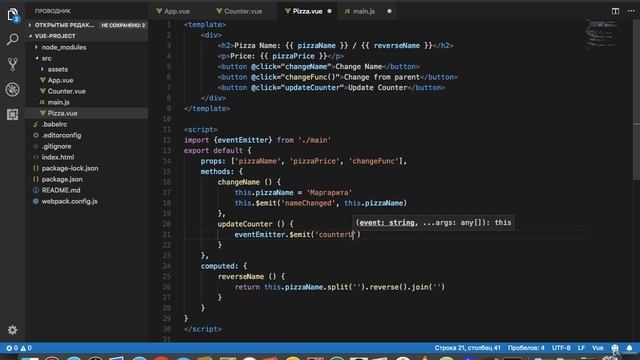Click the line and column indicator in status bar

[467, 348]
